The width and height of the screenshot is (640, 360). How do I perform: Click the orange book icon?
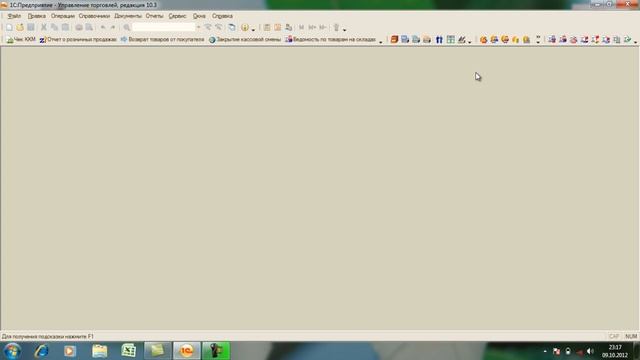[x=394, y=40]
